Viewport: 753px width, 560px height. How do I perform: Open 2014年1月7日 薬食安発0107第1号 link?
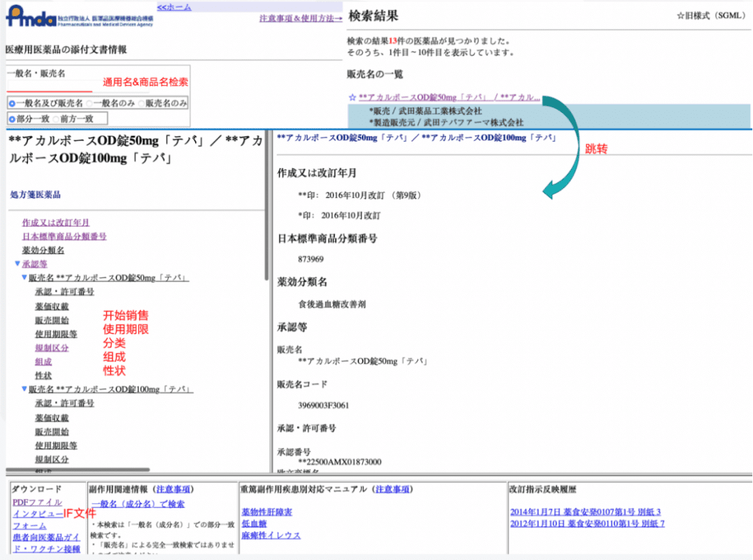coord(586,512)
